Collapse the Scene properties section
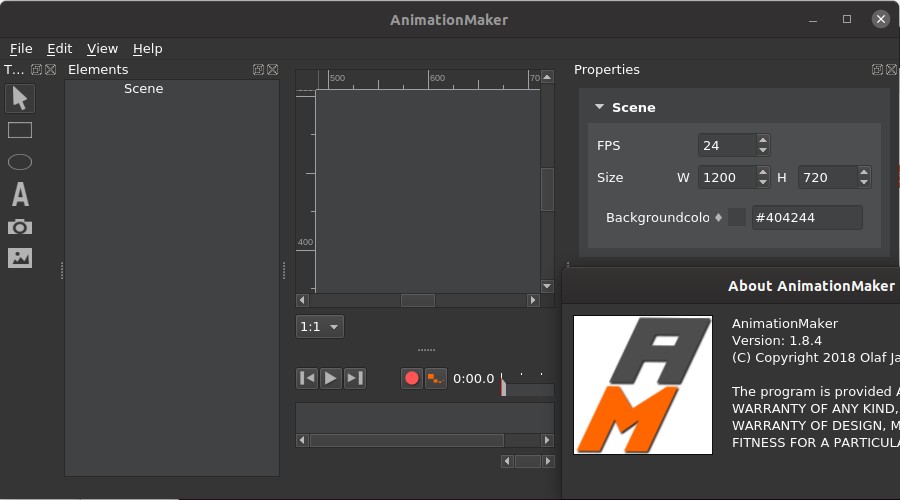900x500 pixels. (x=599, y=107)
